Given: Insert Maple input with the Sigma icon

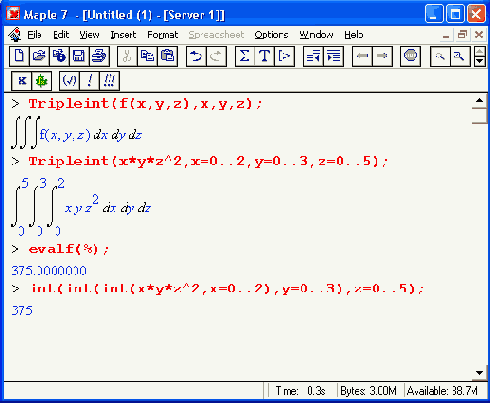Looking at the screenshot, I should click(245, 56).
